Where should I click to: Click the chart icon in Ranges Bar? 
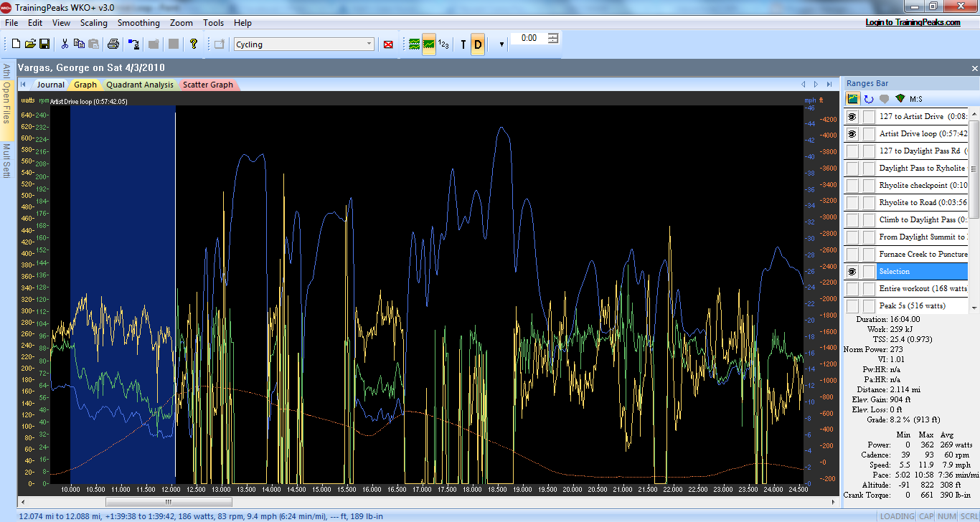pos(853,99)
